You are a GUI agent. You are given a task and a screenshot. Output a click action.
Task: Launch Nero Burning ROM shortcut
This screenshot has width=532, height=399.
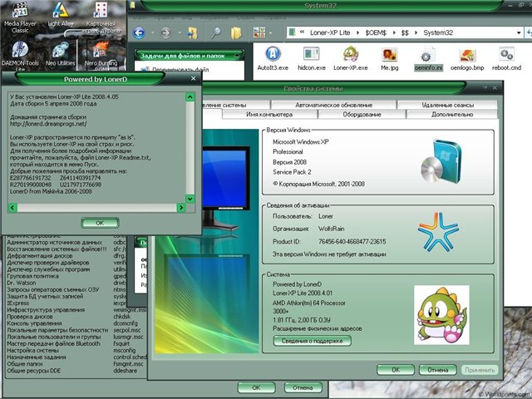tap(101, 57)
